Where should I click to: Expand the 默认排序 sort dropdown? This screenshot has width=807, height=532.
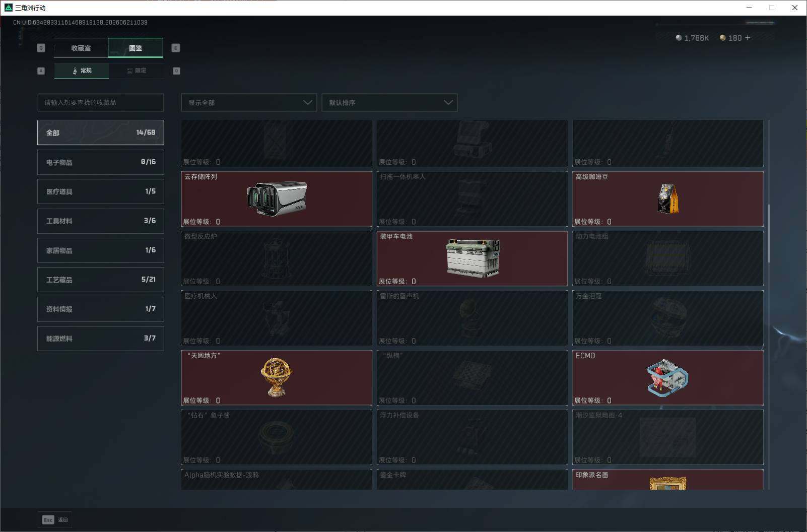[389, 102]
